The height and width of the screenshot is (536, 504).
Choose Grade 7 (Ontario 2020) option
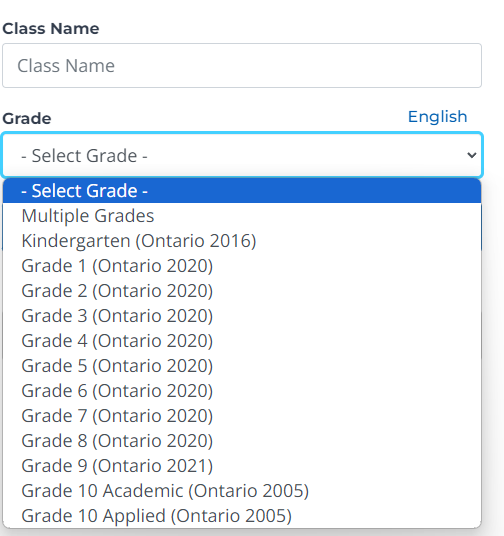point(242,416)
